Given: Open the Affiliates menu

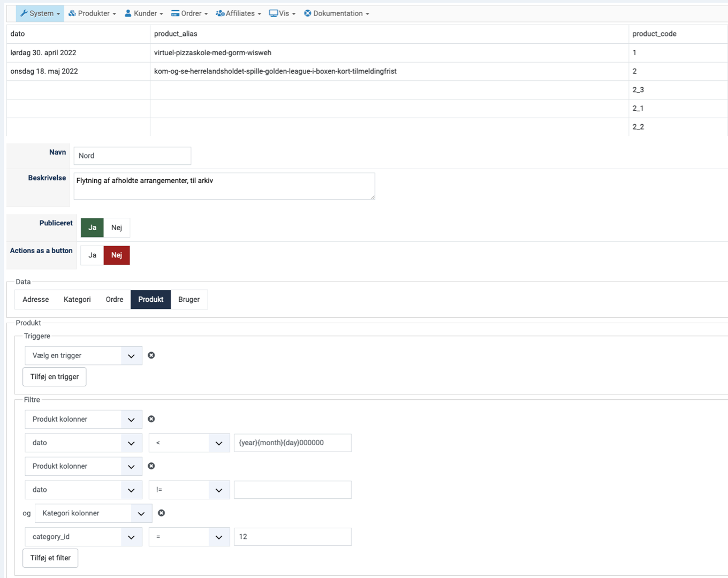Looking at the screenshot, I should (238, 13).
